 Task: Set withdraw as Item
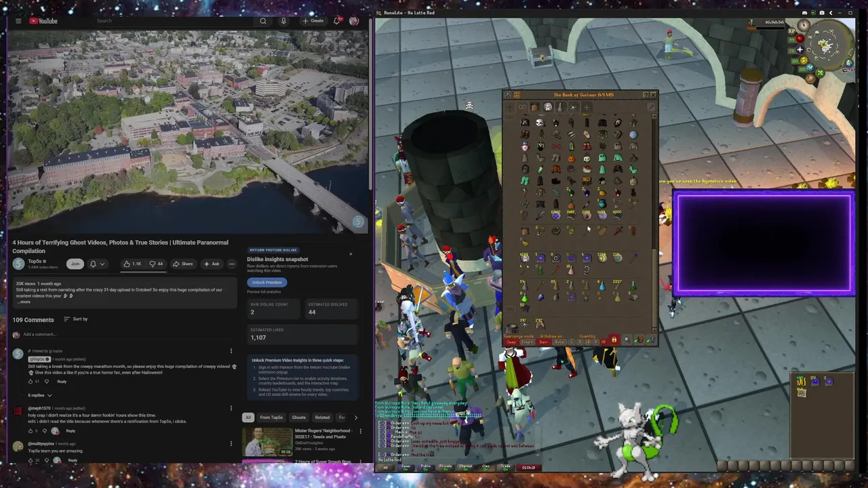(x=543, y=342)
